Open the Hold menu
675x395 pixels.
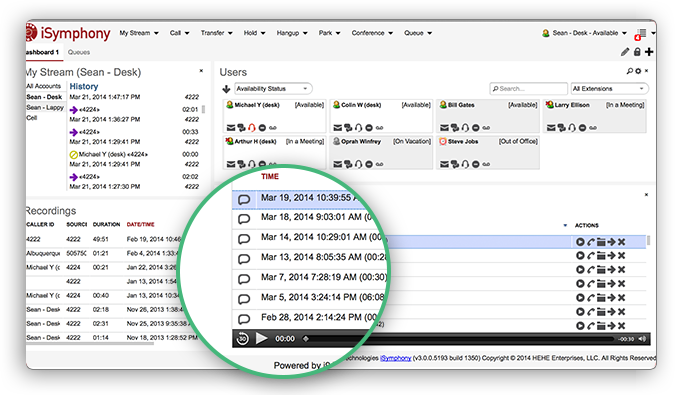(x=254, y=33)
